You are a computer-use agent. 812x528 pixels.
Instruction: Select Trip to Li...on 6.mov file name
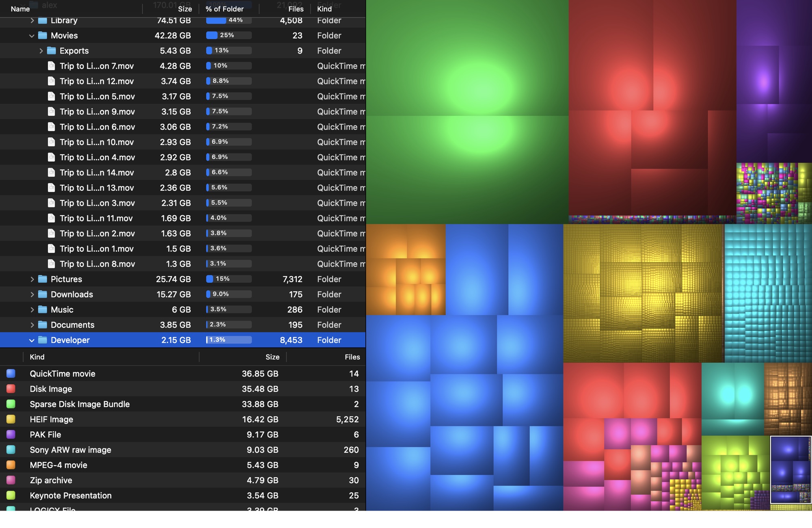coord(97,127)
